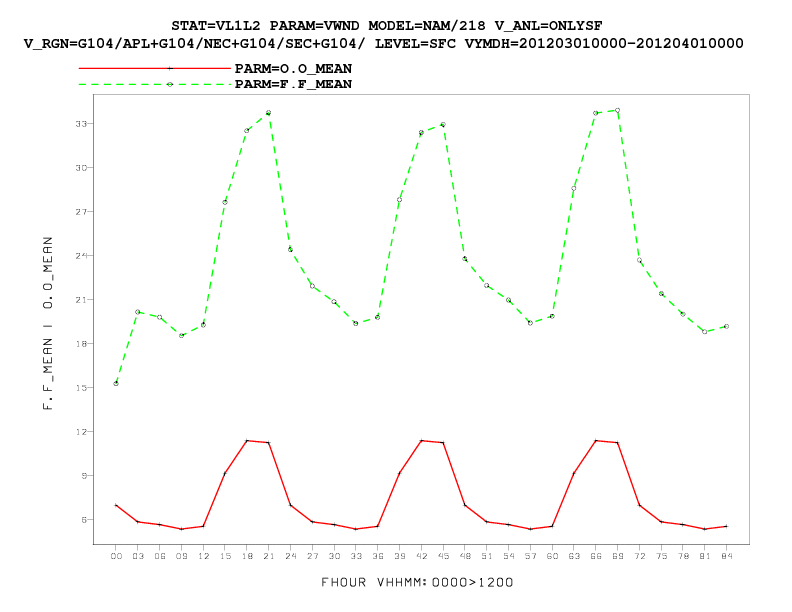The image size is (792, 612).
Task: Click x-axis tick label 36
Action: pyautogui.click(x=378, y=556)
